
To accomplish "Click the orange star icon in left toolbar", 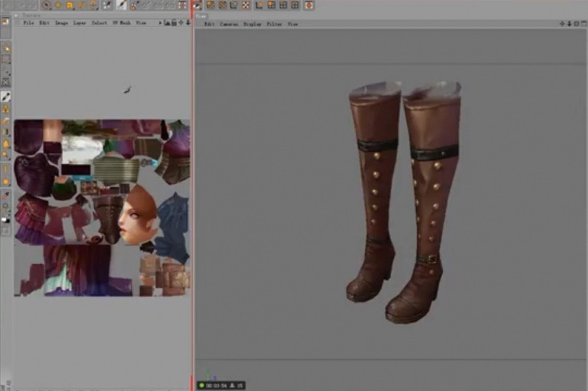I will pos(6,181).
